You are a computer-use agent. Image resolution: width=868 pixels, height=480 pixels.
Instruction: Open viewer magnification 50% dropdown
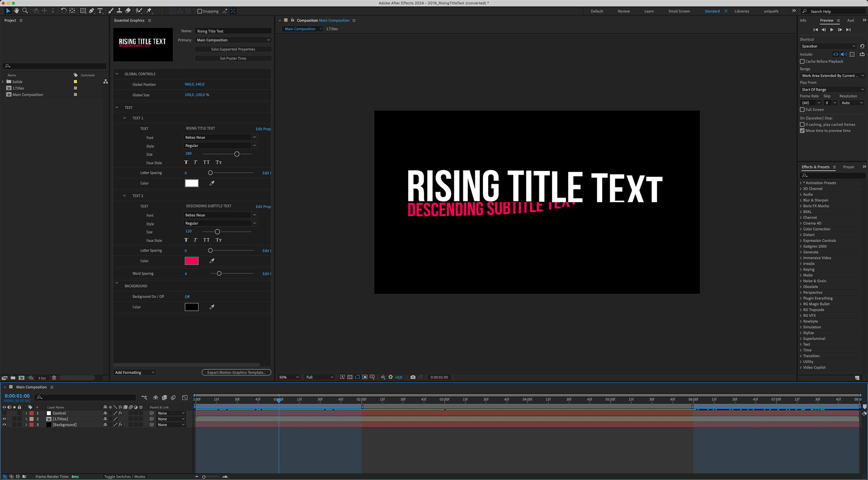click(x=289, y=377)
